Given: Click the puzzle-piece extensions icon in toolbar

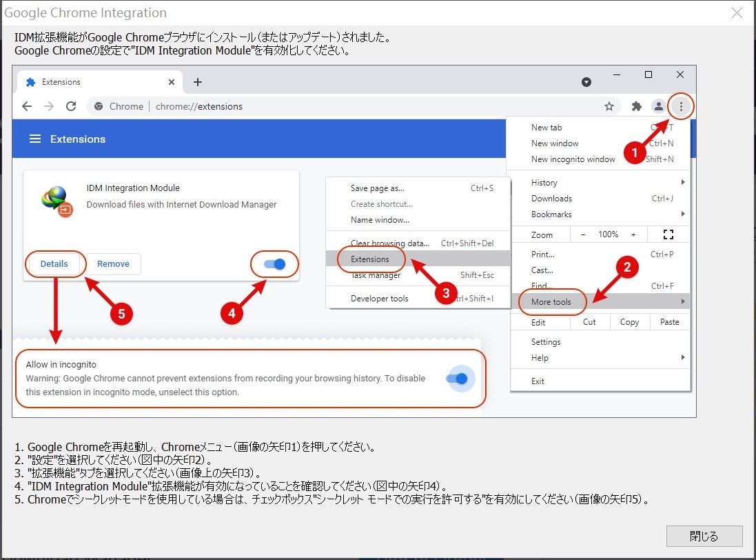Looking at the screenshot, I should (636, 106).
